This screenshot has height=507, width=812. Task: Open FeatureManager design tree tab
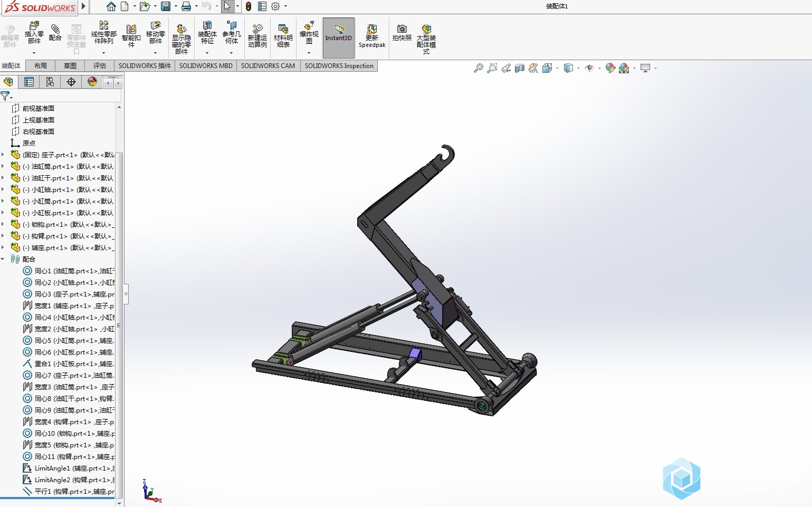pos(8,82)
